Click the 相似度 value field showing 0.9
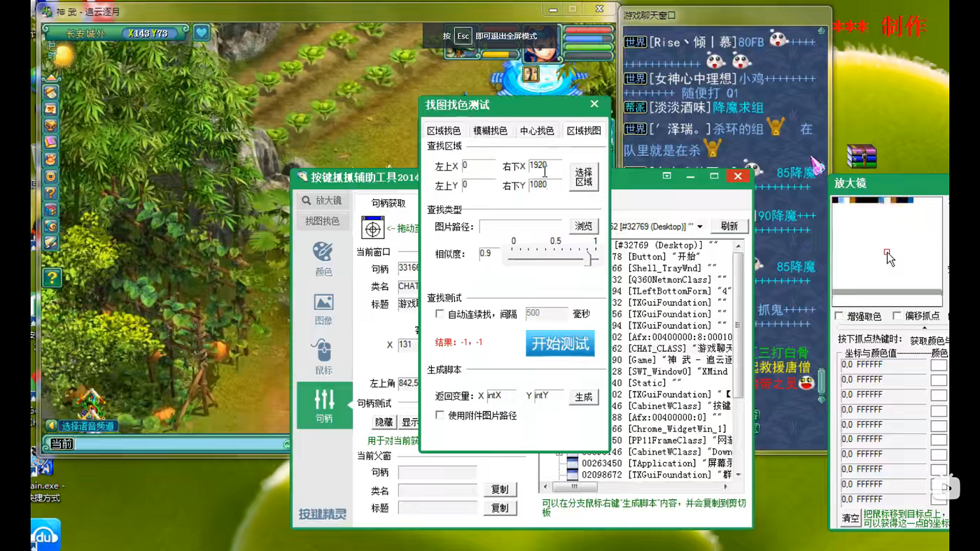This screenshot has height=551, width=980. pyautogui.click(x=489, y=254)
